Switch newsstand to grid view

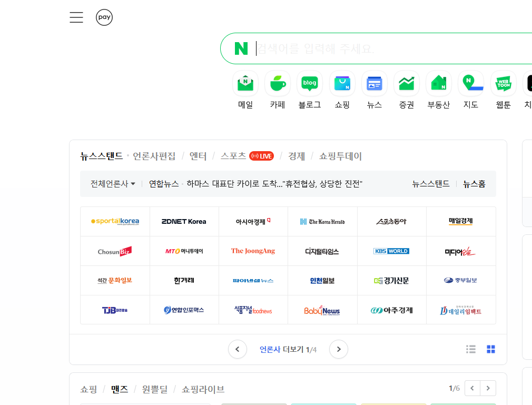pos(491,349)
